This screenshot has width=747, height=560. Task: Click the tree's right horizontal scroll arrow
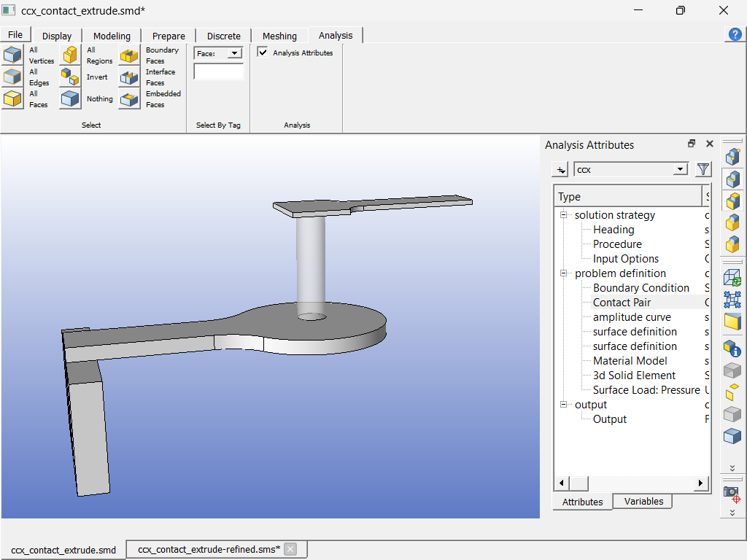[700, 483]
